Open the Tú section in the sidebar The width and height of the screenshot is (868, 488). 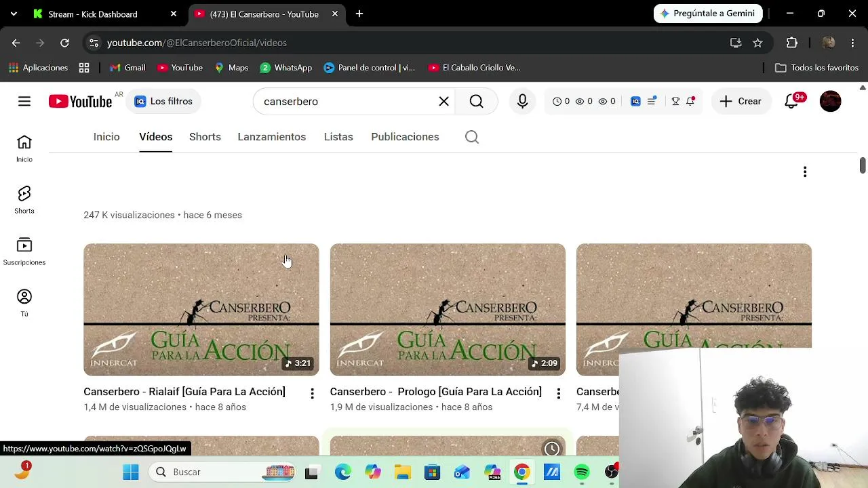(x=24, y=303)
